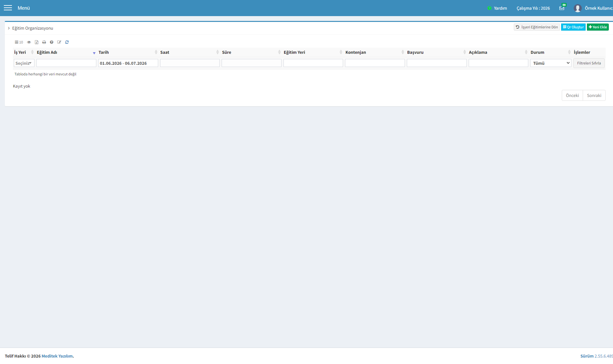Refresh the table with the reload icon
This screenshot has height=364, width=613.
click(x=67, y=42)
